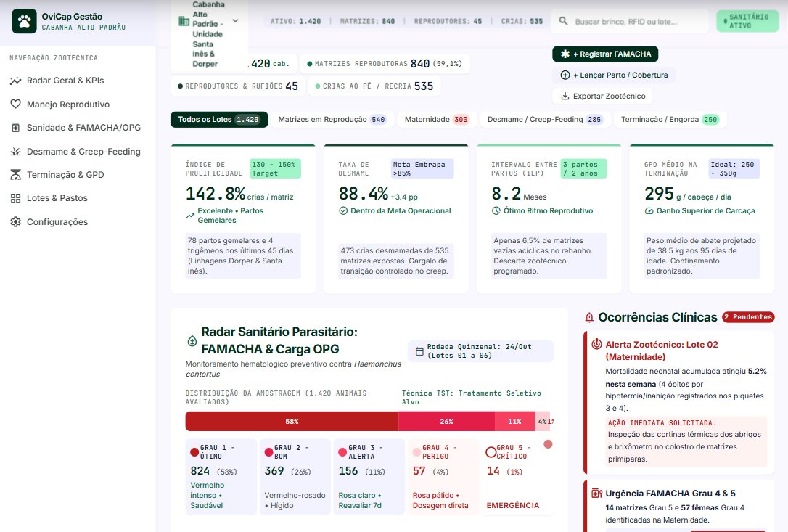Click the Desmame & Creep-Feeding sprout icon
The width and height of the screenshot is (788, 532).
(15, 152)
